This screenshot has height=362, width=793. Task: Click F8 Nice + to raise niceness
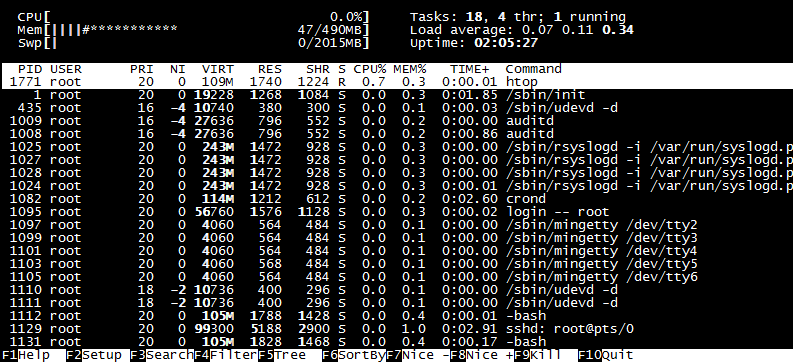point(482,355)
